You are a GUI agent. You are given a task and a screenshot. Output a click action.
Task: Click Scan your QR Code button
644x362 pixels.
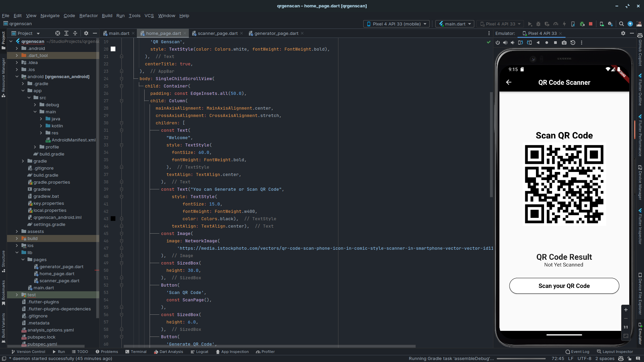click(x=564, y=286)
